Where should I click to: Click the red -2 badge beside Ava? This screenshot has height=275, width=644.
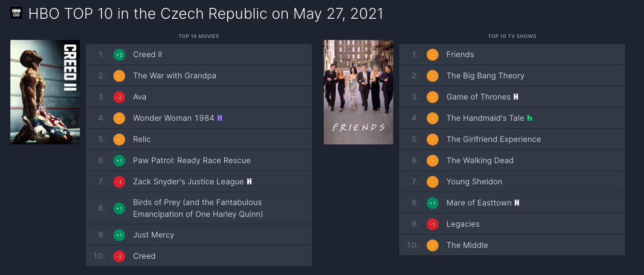pyautogui.click(x=119, y=97)
